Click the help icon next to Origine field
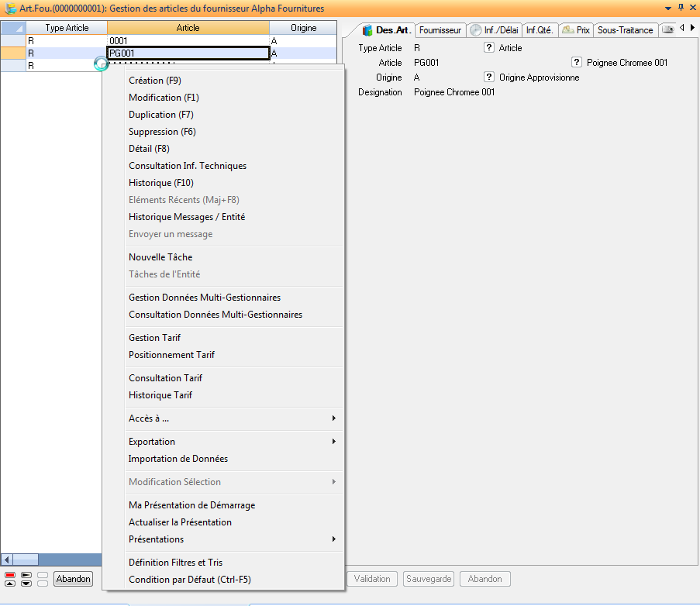Viewport: 700px width, 606px height. coord(489,77)
